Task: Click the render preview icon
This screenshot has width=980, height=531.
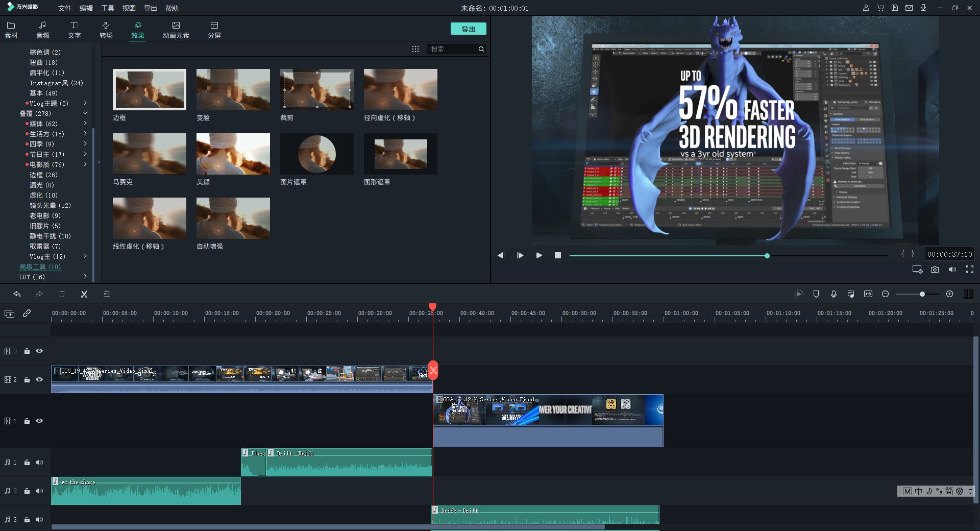Action: pyautogui.click(x=799, y=294)
